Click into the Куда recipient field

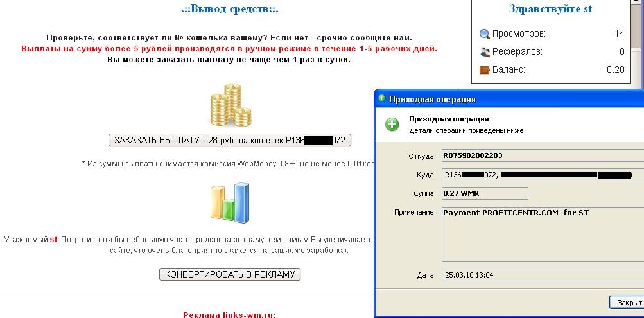539,175
